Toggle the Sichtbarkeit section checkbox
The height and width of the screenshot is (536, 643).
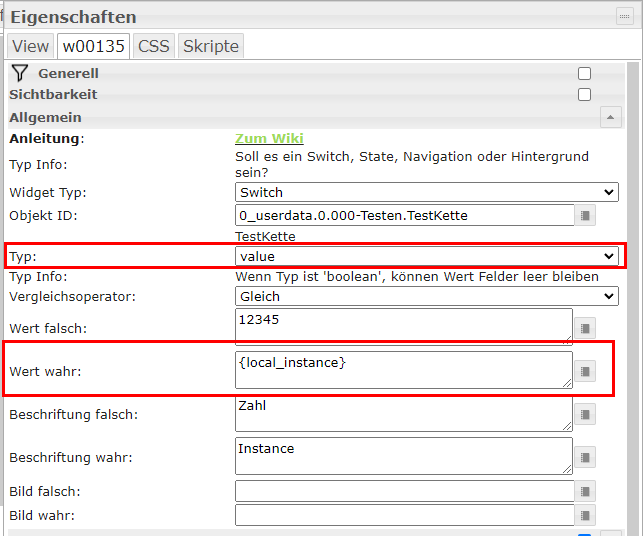(x=584, y=95)
